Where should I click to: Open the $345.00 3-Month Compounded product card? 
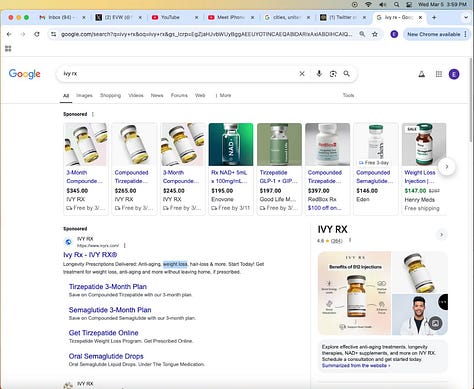pyautogui.click(x=86, y=168)
